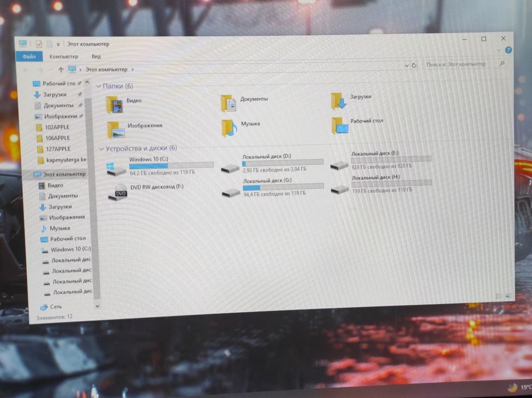The height and width of the screenshot is (398, 532).
Task: Open the Файл tab
Action: [x=29, y=57]
